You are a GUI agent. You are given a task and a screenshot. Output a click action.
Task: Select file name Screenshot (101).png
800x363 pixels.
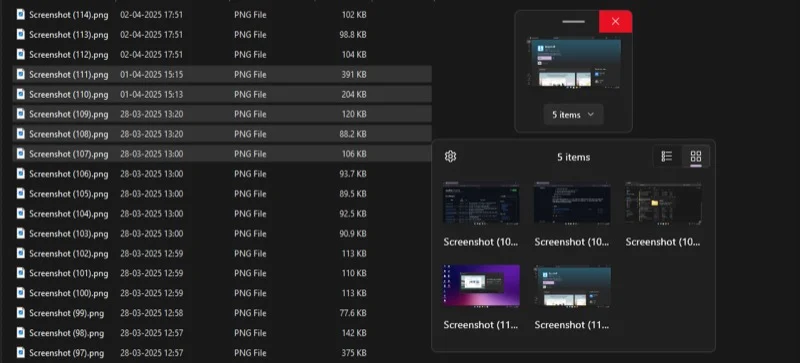pos(68,274)
